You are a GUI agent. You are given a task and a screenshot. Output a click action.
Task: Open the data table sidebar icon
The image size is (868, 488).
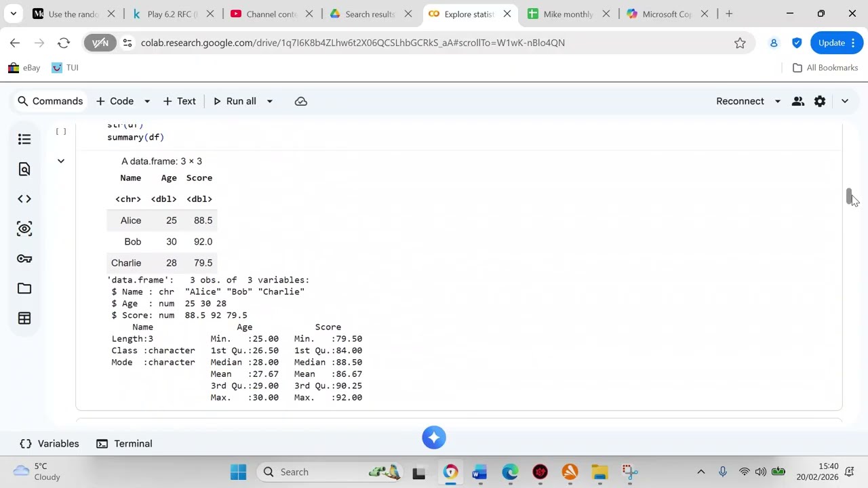pos(24,318)
